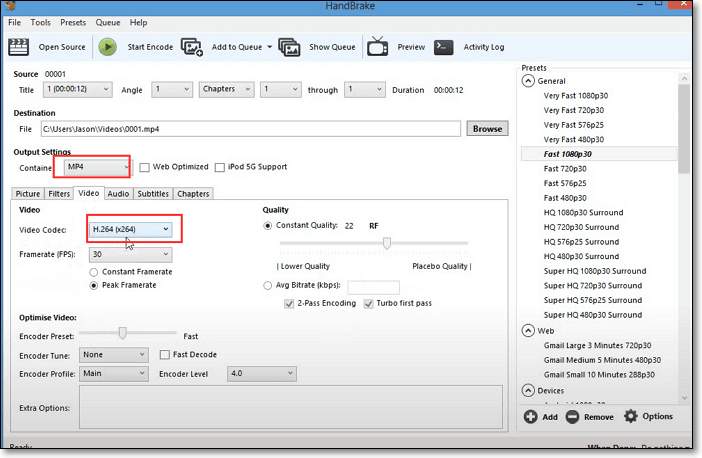Switch to the Filters tab

(59, 194)
